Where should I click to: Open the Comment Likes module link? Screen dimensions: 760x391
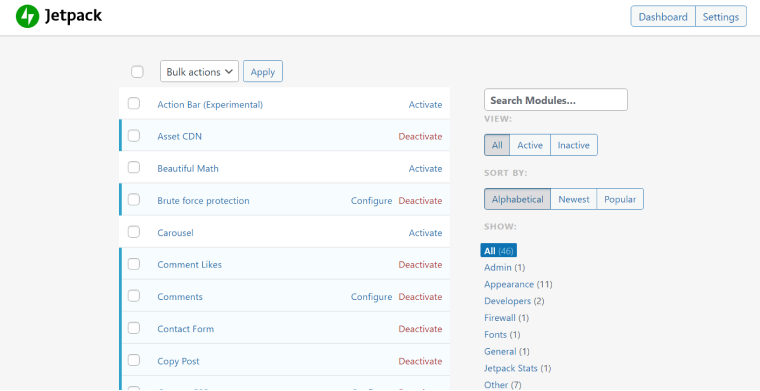pos(190,265)
